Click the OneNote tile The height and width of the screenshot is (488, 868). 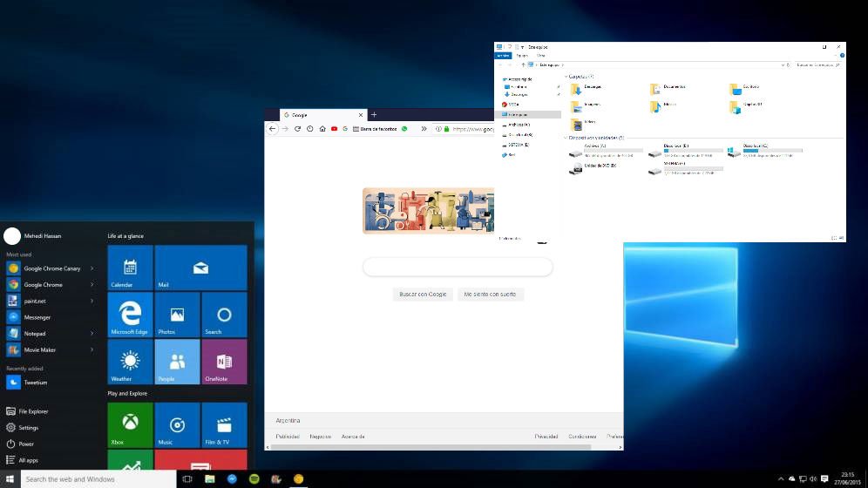point(224,362)
